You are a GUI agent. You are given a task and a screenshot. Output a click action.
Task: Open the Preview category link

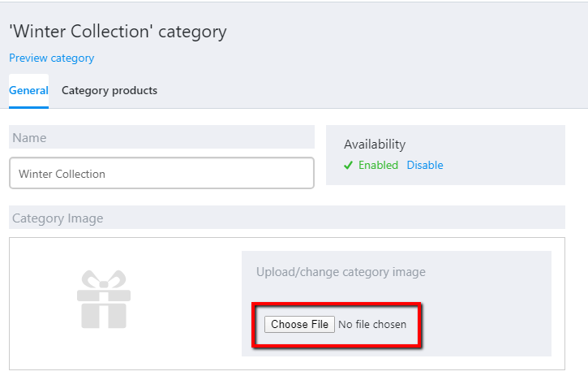click(x=51, y=58)
